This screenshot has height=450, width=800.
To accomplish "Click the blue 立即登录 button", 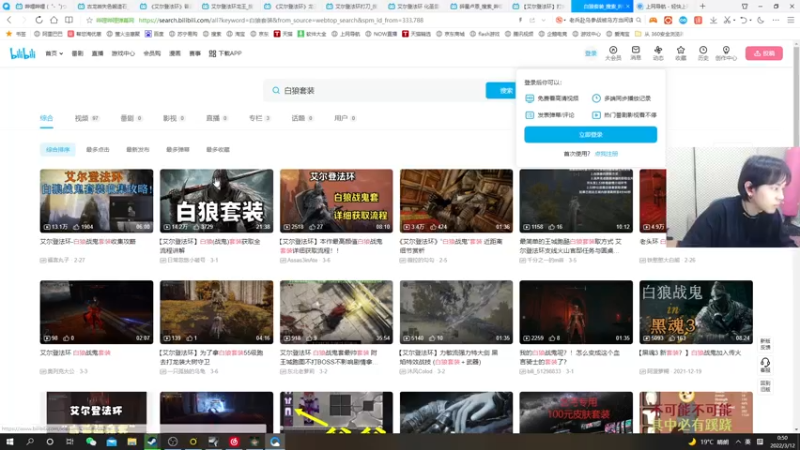I will (x=590, y=135).
